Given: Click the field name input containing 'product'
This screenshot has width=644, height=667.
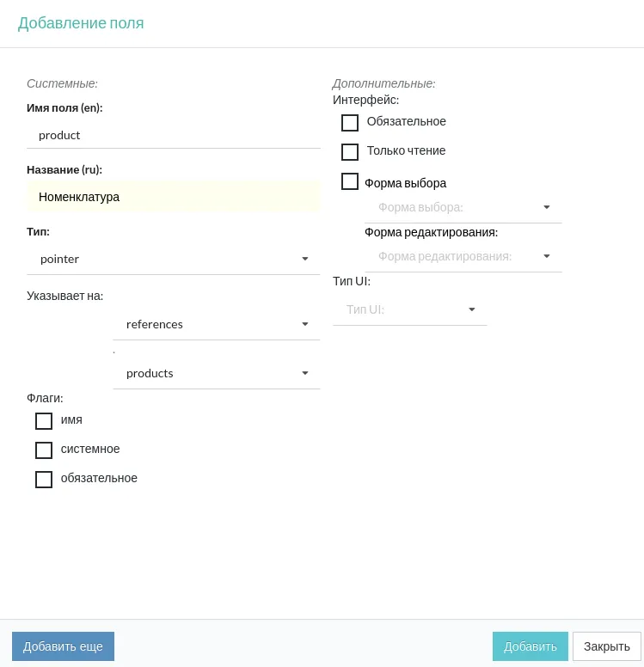Looking at the screenshot, I should click(173, 135).
